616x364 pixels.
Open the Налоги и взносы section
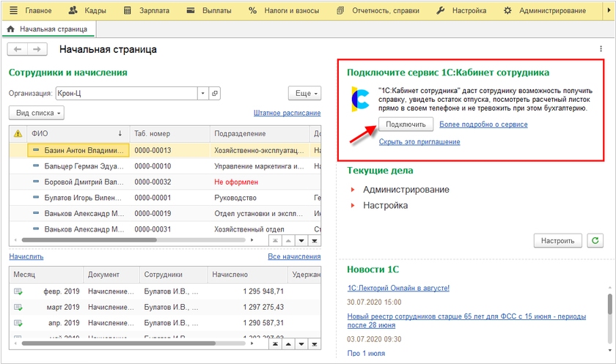click(284, 10)
